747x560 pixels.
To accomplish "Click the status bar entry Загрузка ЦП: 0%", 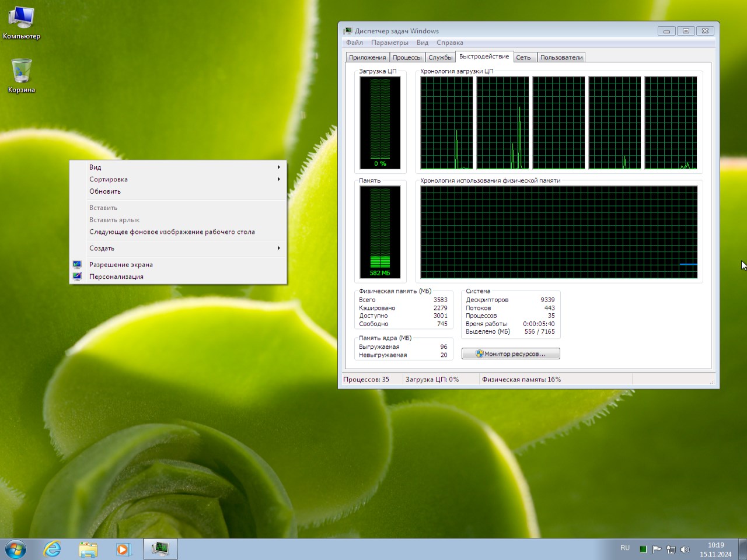I will coord(432,379).
